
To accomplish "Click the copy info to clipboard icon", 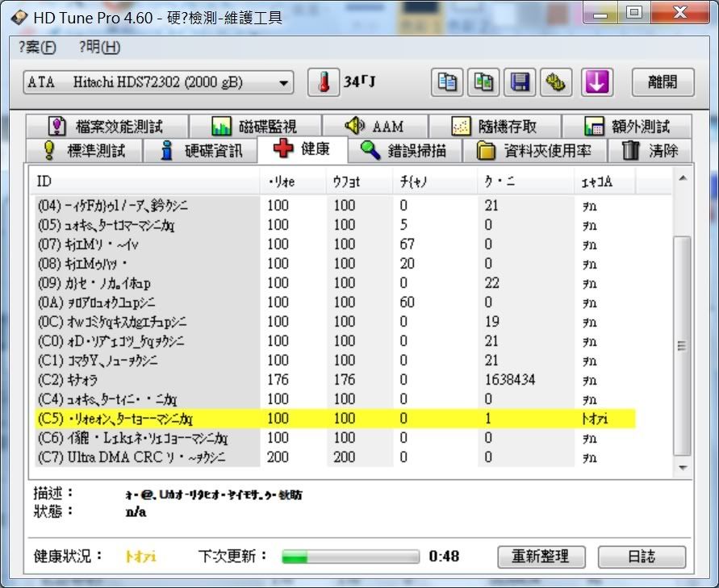I will point(446,82).
